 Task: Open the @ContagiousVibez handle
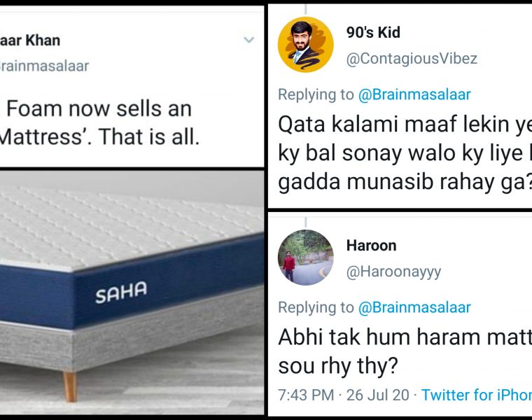pyautogui.click(x=412, y=59)
